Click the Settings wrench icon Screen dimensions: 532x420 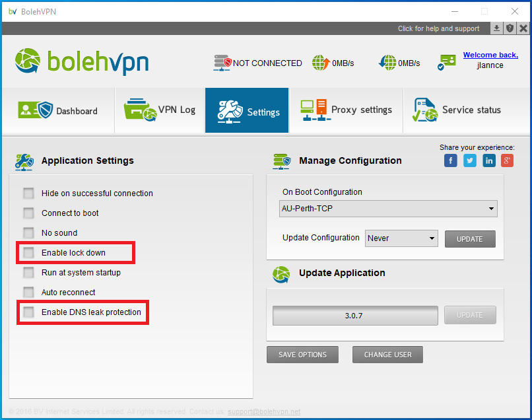pyautogui.click(x=230, y=112)
